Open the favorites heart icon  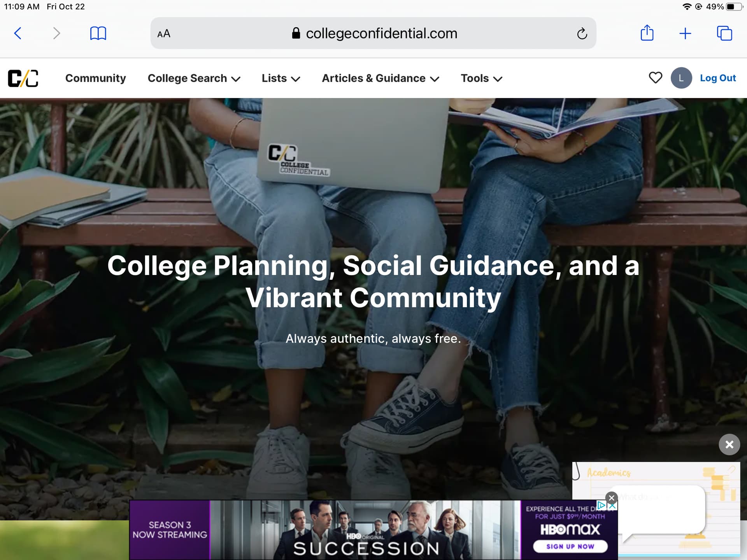click(x=656, y=78)
